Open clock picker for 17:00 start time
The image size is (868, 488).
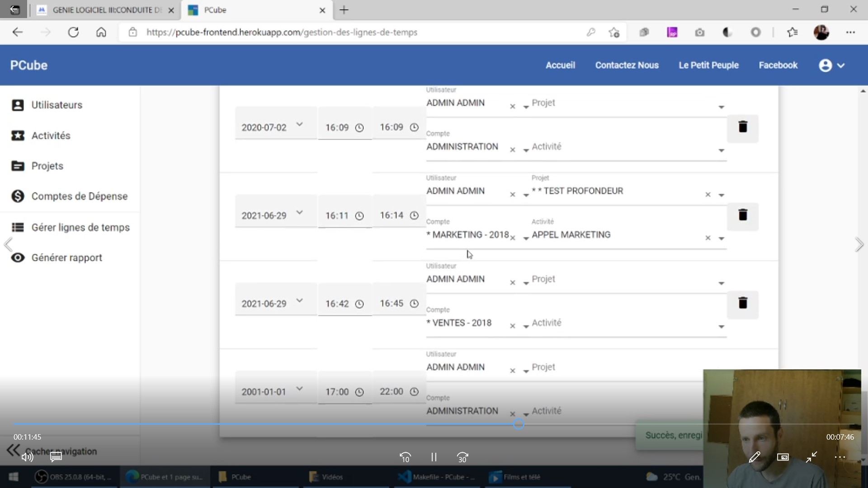pos(359,392)
